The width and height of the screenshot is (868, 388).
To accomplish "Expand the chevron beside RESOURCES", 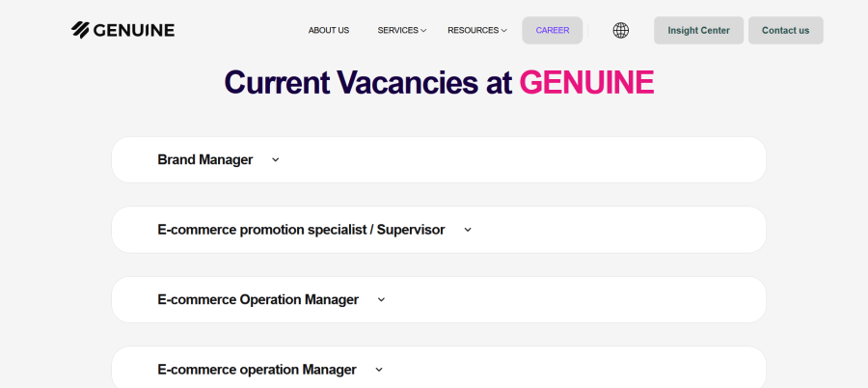I will (x=503, y=31).
